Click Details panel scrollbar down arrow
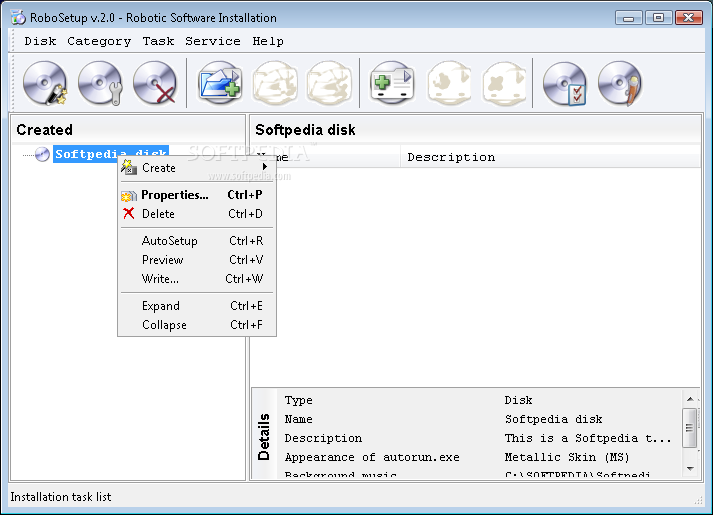This screenshot has width=713, height=515. click(690, 468)
